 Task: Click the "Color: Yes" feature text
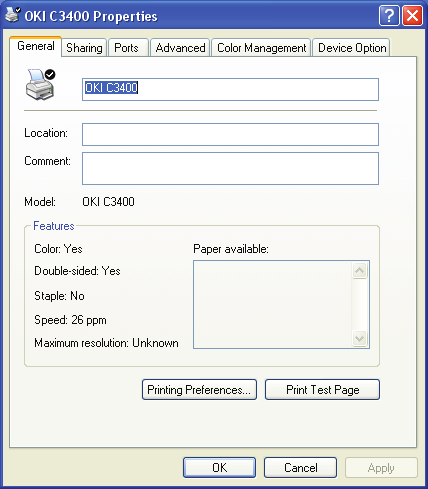[x=58, y=249]
